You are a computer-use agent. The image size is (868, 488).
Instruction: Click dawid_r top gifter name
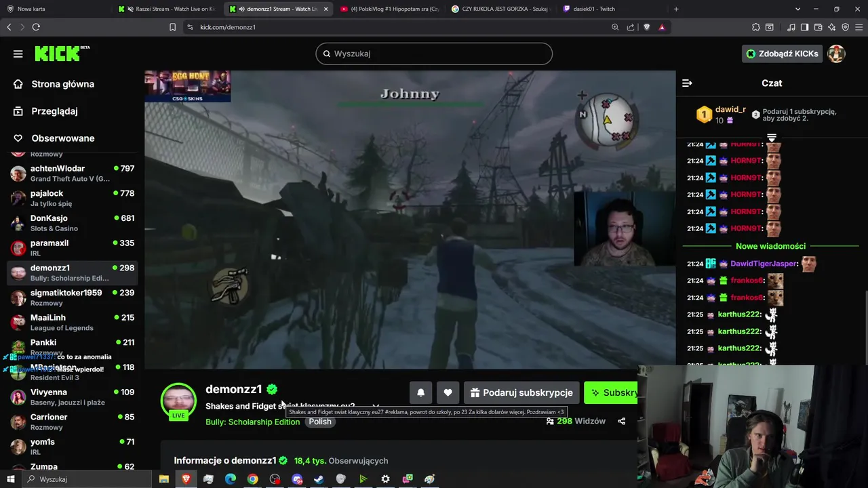pos(730,109)
